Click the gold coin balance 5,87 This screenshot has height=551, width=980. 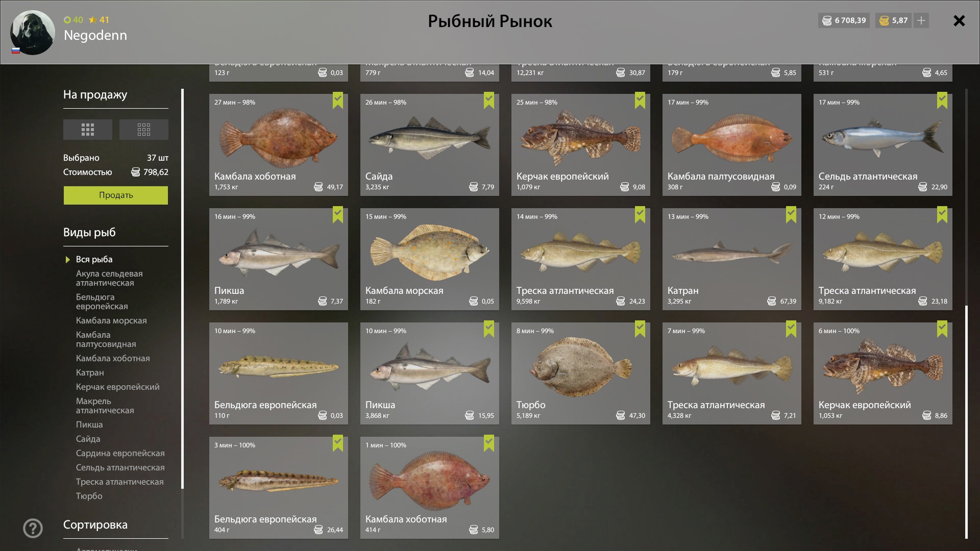893,20
